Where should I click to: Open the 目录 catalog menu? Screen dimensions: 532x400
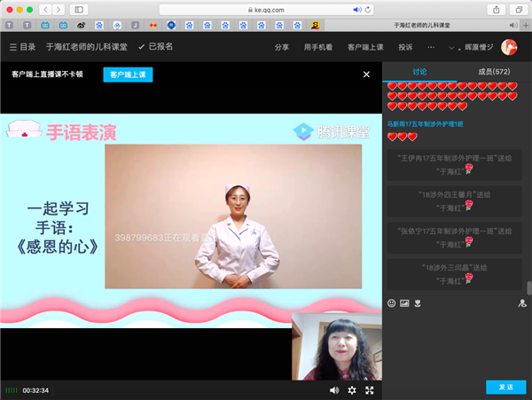[x=22, y=47]
